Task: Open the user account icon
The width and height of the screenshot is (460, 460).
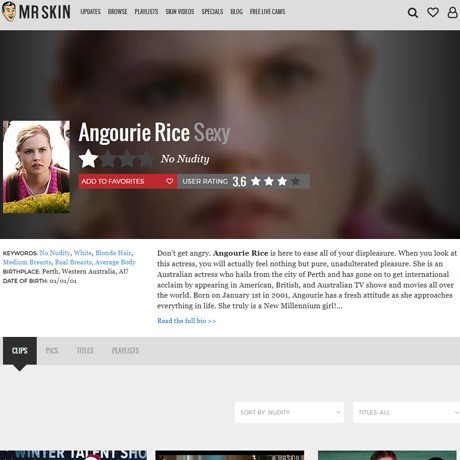Action: tap(452, 12)
